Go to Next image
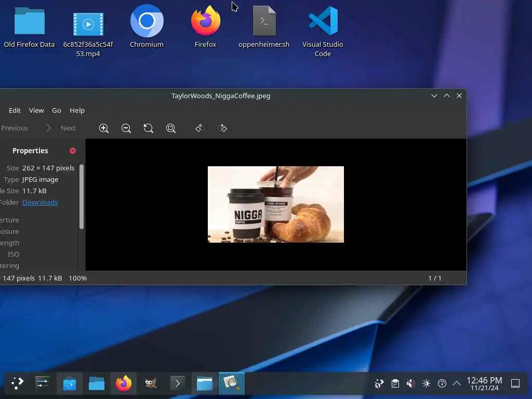 [61, 128]
